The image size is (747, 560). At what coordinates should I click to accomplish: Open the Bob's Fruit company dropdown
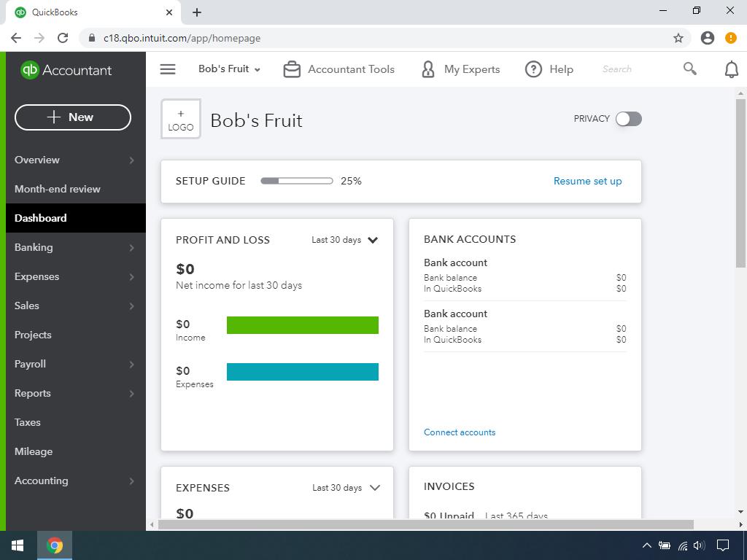229,69
